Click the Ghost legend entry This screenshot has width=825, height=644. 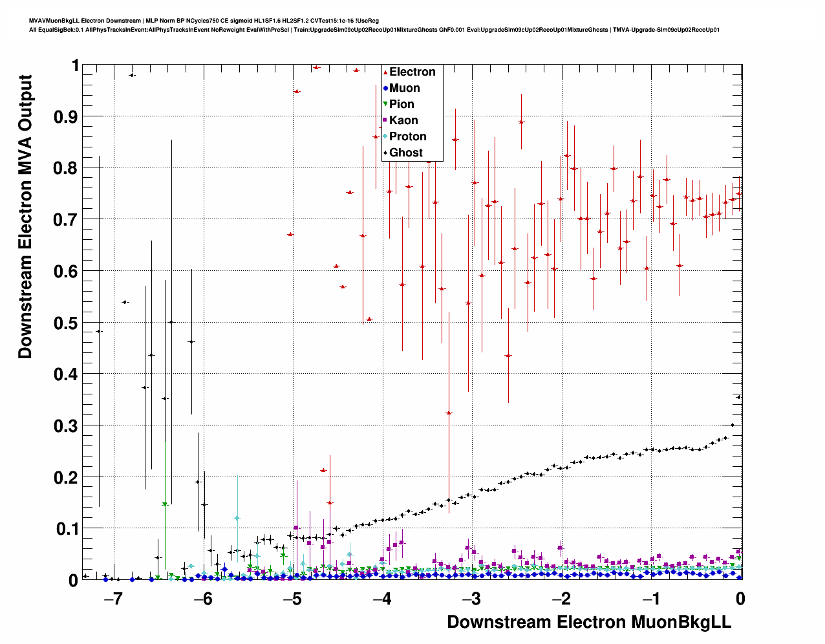[405, 153]
